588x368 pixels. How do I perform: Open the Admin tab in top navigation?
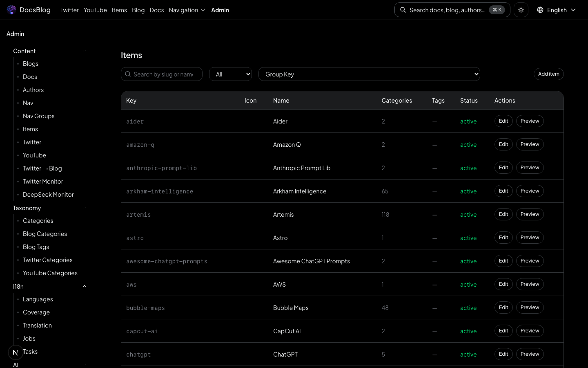(220, 10)
